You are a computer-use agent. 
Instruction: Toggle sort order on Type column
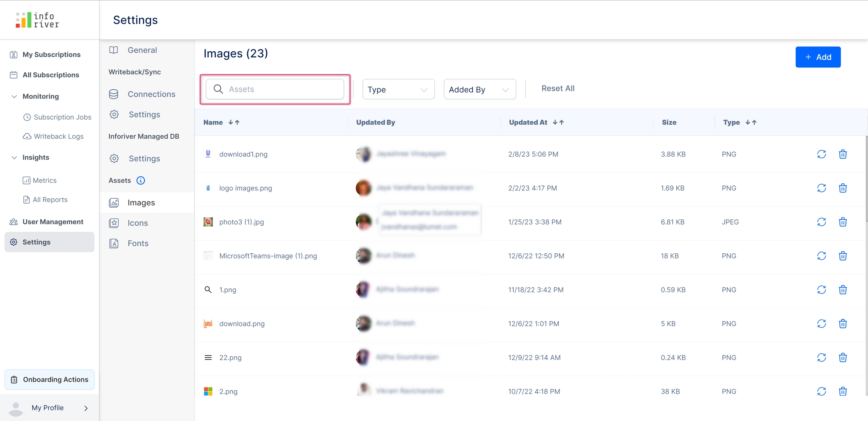click(751, 122)
